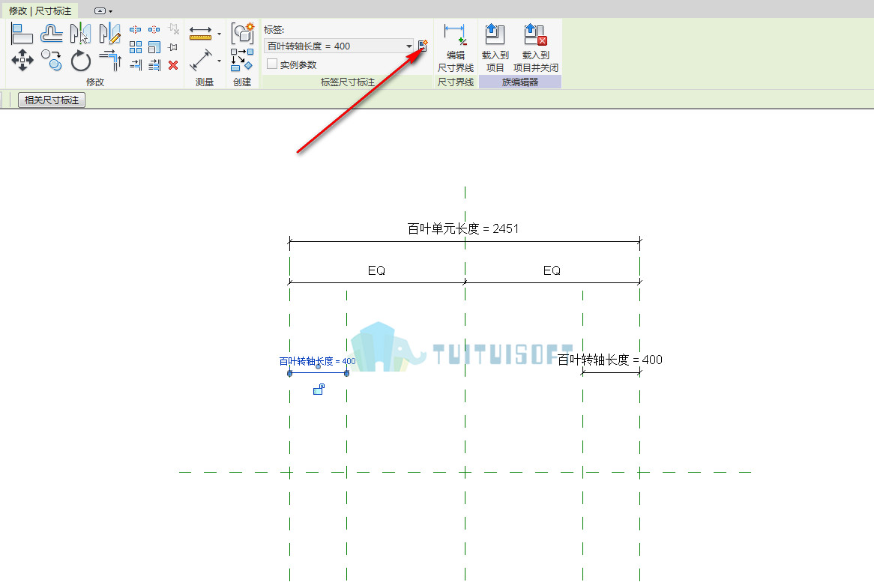The height and width of the screenshot is (588, 874).
Task: Click 编辑尺寸界线 button
Action: (455, 47)
